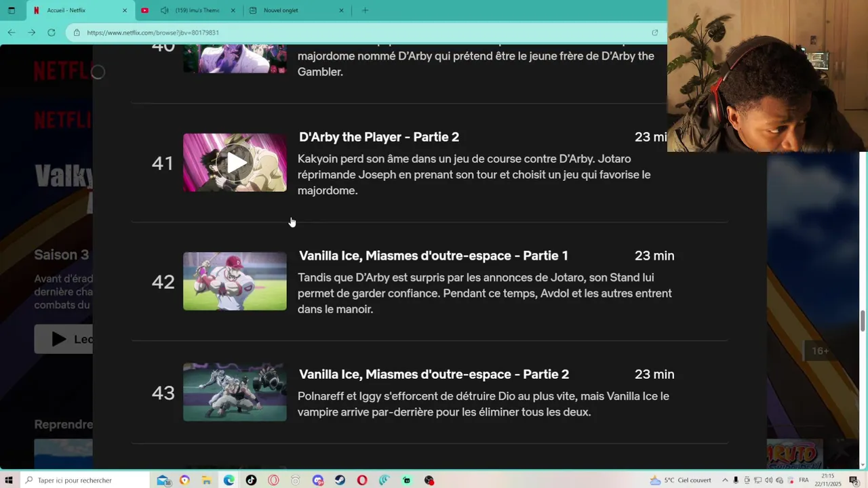Image resolution: width=868 pixels, height=488 pixels.
Task: Open the green Streamlabs-style icon in taskbar
Action: [x=406, y=480]
